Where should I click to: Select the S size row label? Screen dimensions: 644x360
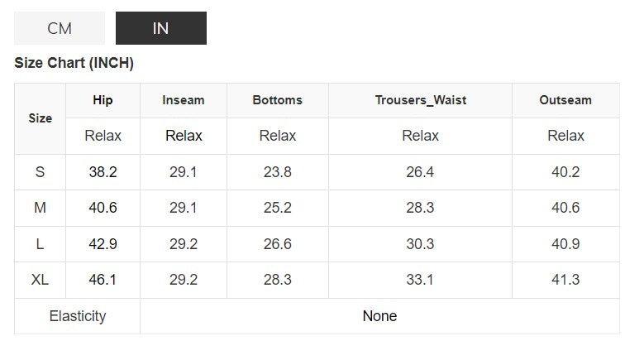tap(41, 172)
